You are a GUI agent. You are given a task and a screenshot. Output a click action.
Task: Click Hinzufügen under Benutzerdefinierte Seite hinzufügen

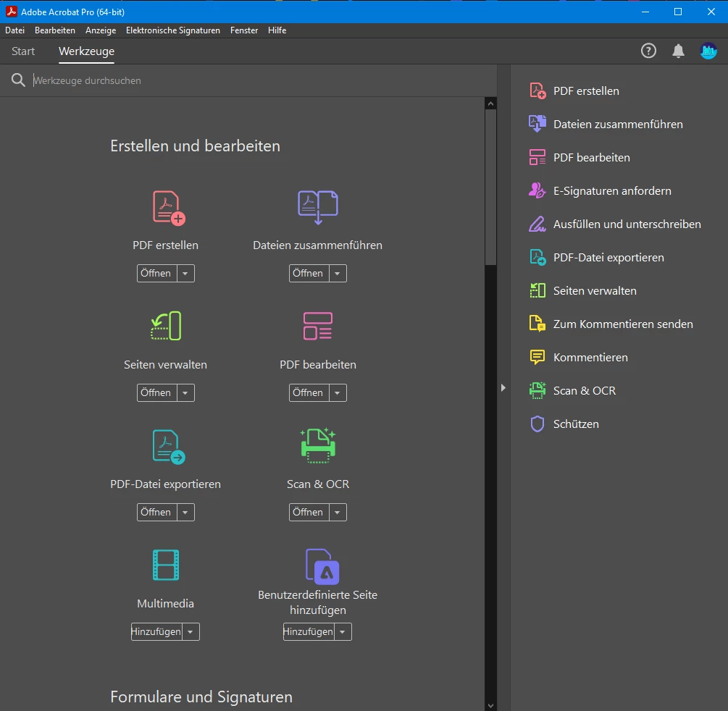coord(309,631)
